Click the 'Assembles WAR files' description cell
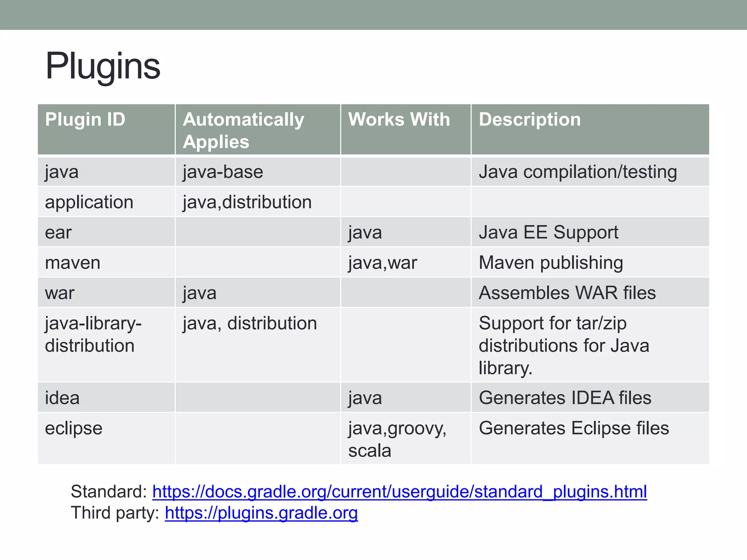 [x=590, y=293]
